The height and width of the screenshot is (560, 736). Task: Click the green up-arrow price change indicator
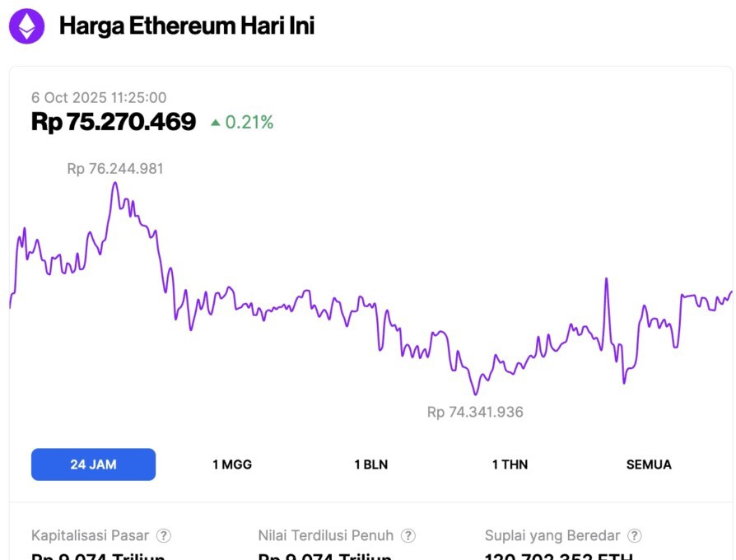pos(216,123)
